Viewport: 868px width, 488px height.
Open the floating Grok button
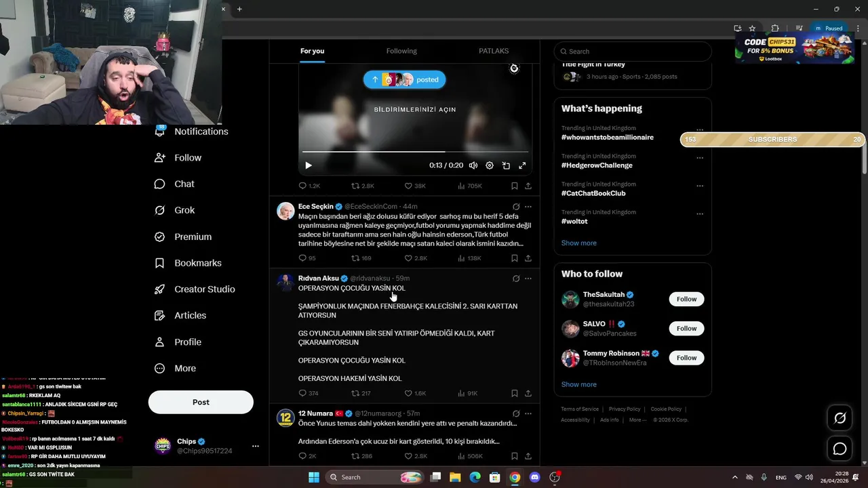click(840, 418)
